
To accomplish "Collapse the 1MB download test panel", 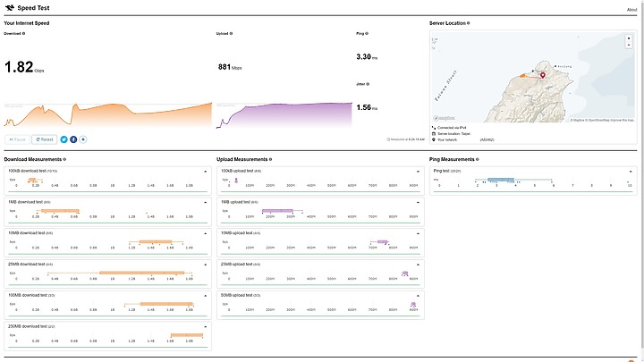I will tap(206, 202).
